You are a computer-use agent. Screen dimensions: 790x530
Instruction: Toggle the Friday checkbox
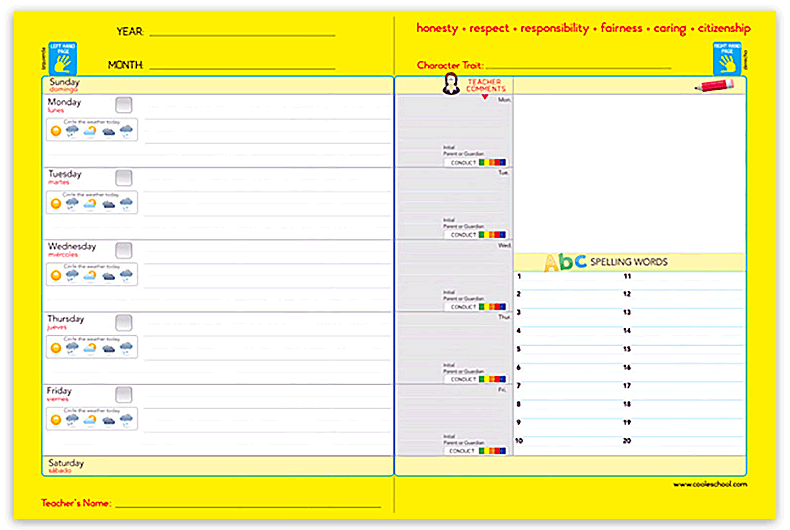[x=124, y=394]
